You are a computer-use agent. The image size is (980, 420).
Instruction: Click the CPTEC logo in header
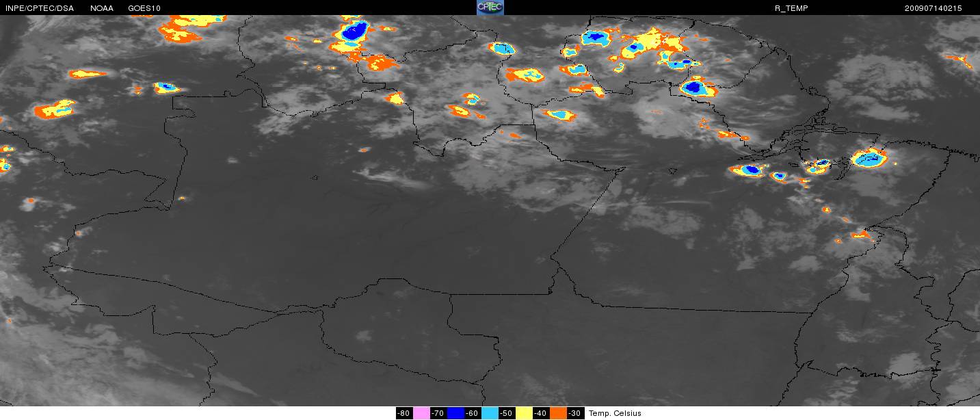[x=490, y=8]
